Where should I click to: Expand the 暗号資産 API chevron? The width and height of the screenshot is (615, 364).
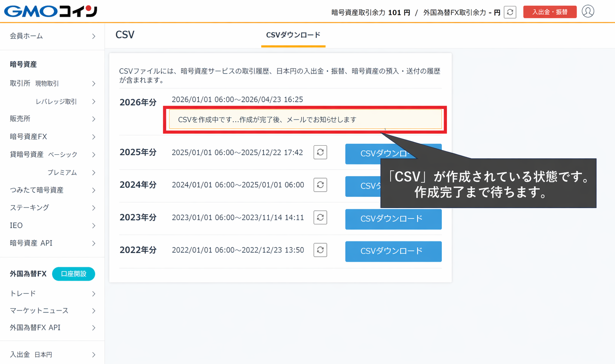pos(94,243)
